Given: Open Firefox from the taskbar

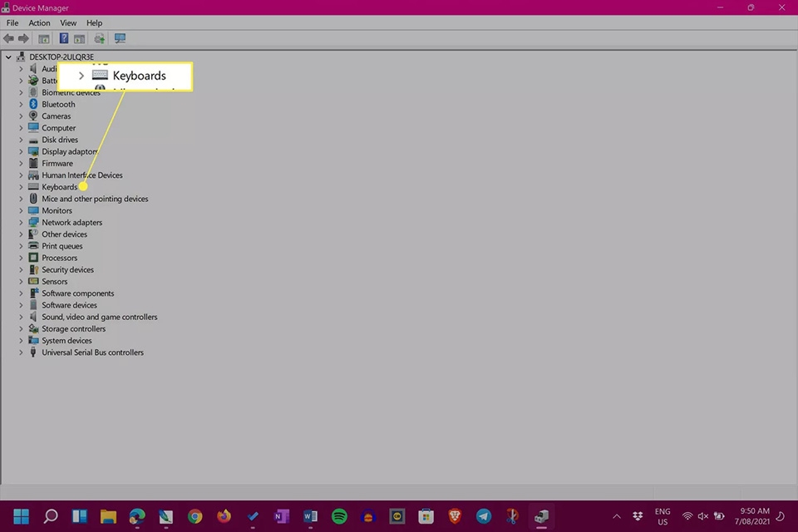Looking at the screenshot, I should [x=224, y=517].
